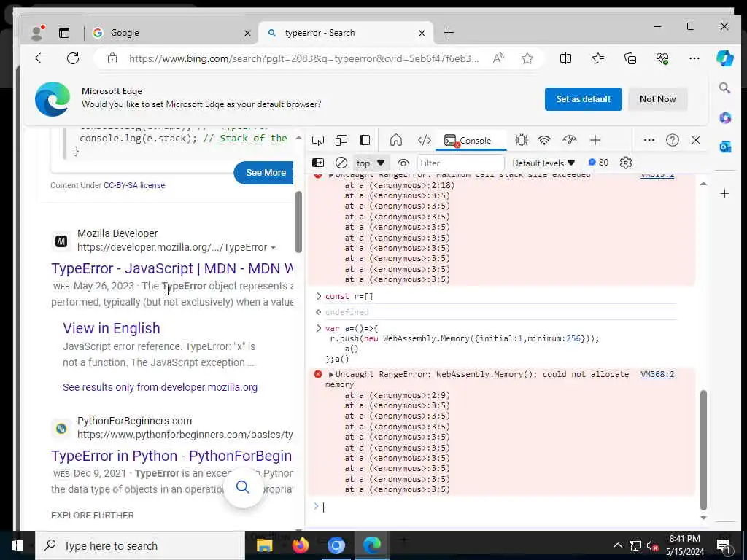Toggle device emulation in DevTools

pyautogui.click(x=341, y=140)
